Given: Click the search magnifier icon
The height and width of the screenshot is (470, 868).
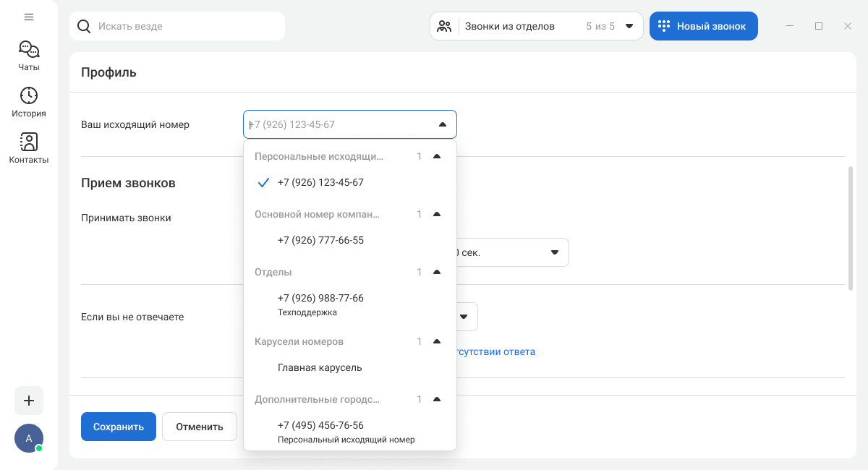Looking at the screenshot, I should click(x=84, y=26).
